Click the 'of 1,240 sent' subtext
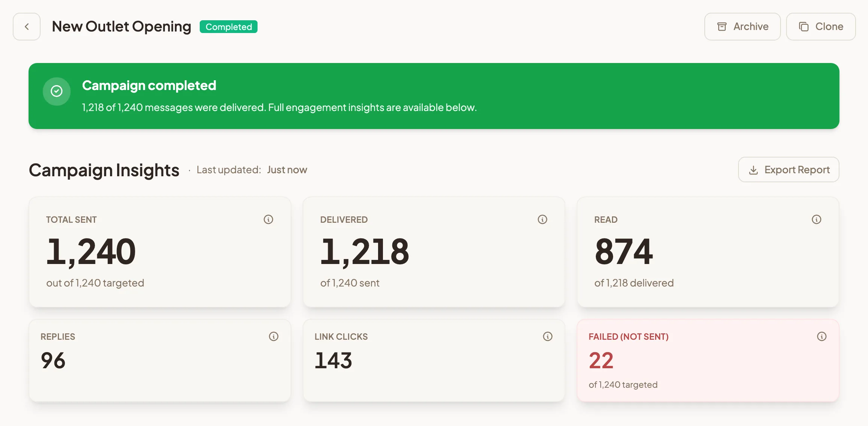The height and width of the screenshot is (426, 868). [350, 283]
